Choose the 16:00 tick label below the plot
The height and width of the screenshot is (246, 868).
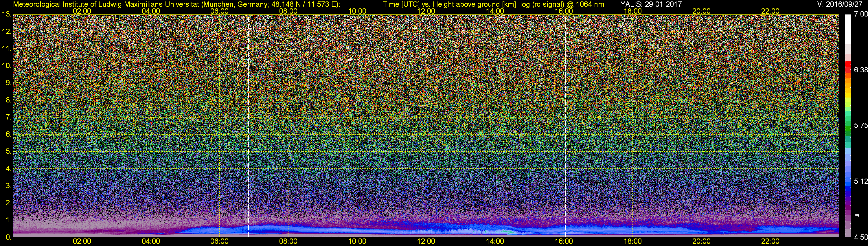[564, 242]
